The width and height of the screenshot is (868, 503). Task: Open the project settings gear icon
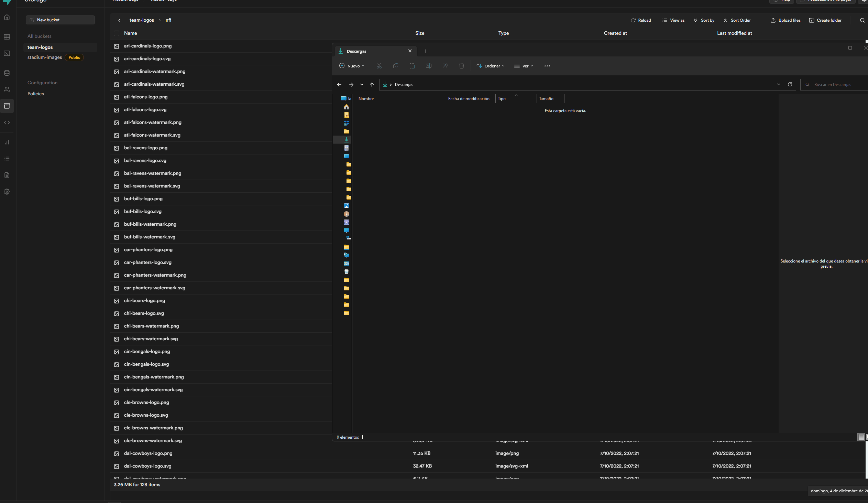(x=7, y=192)
